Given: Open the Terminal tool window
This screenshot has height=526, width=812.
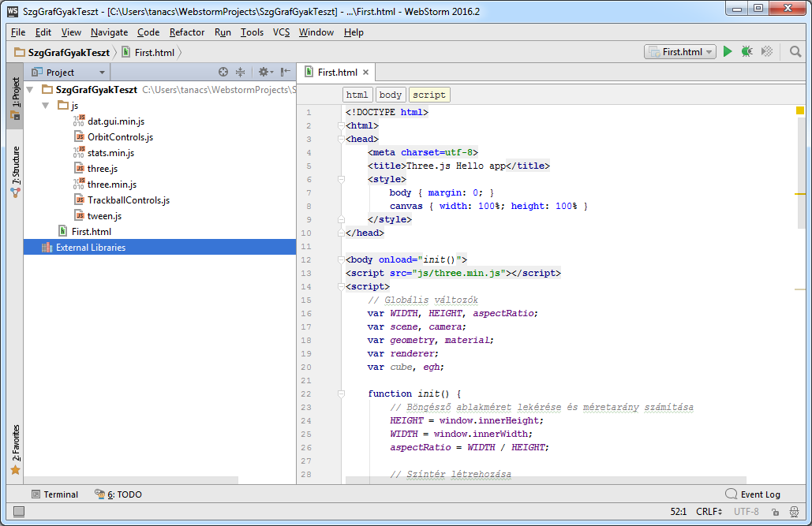Looking at the screenshot, I should click(55, 494).
